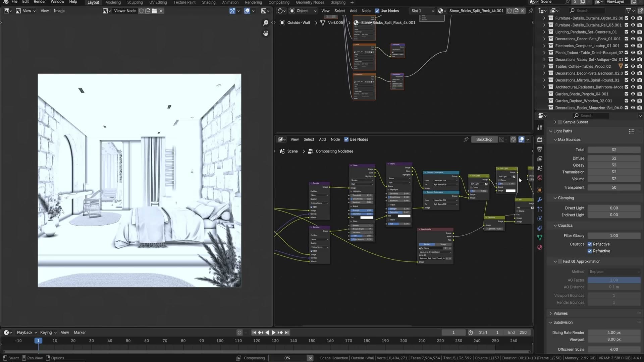Open the View Layer properties tab
This screenshot has height=362, width=644.
[x=540, y=159]
